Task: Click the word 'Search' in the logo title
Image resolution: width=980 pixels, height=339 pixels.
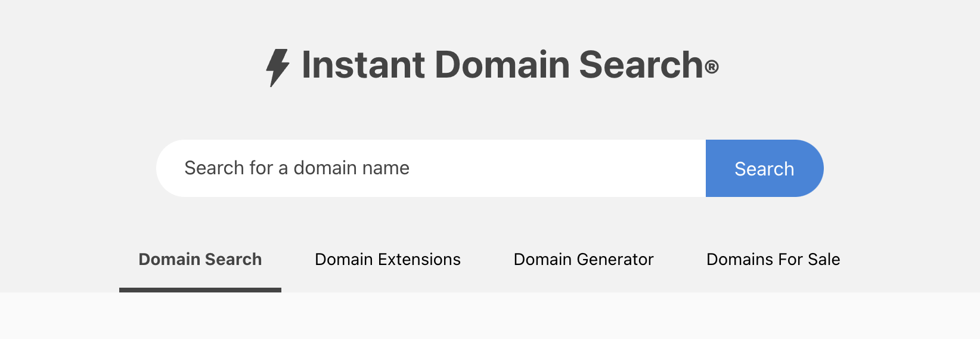Action: pos(641,64)
